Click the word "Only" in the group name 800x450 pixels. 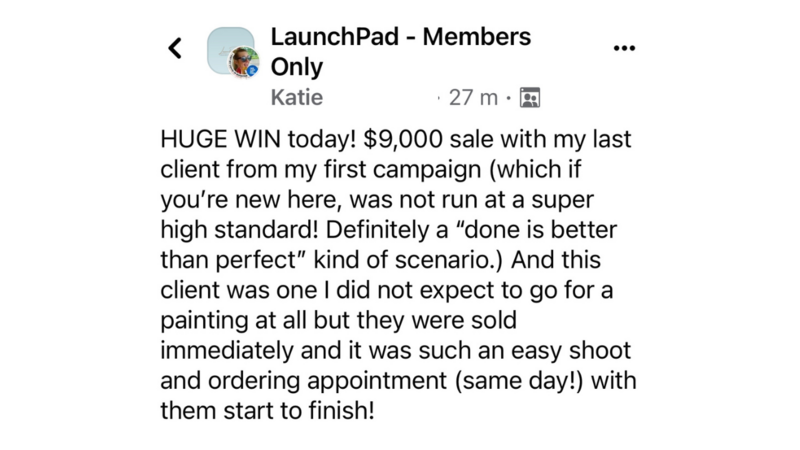(296, 67)
